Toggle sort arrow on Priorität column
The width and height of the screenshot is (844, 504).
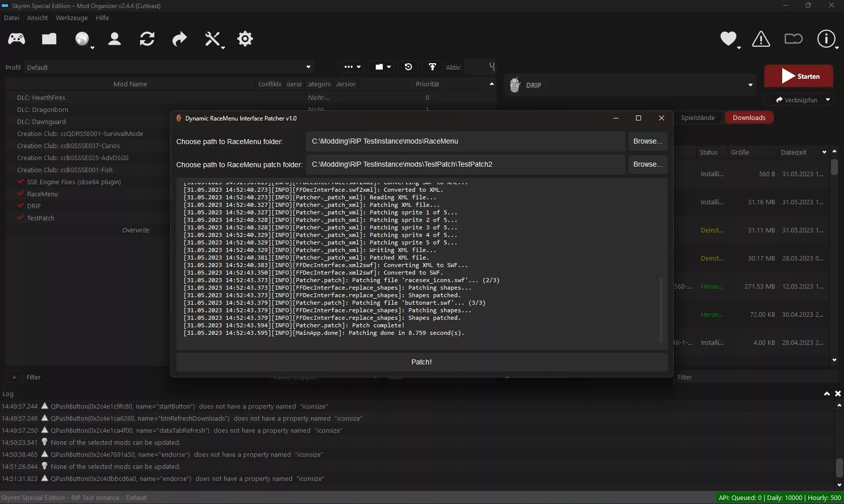[492, 84]
